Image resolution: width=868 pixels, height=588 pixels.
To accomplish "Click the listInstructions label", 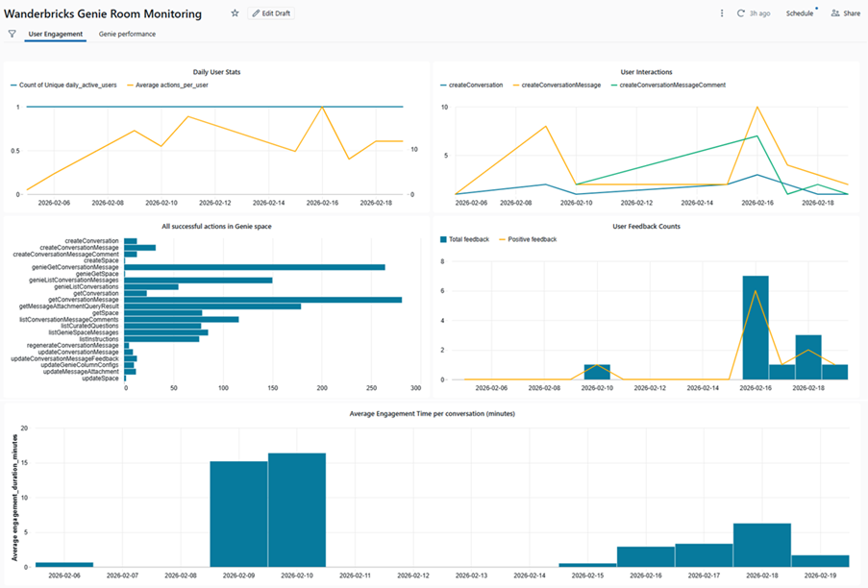I will coord(99,339).
